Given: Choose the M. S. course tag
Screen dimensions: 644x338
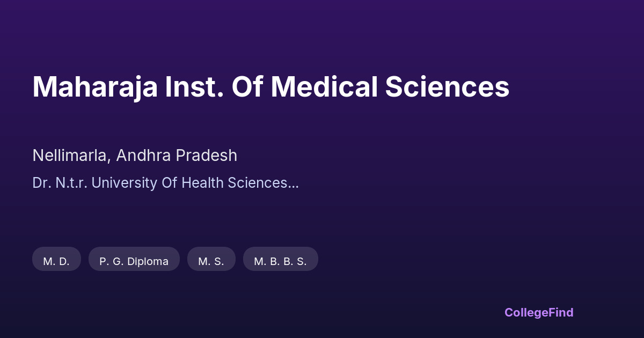Looking at the screenshot, I should tap(211, 261).
